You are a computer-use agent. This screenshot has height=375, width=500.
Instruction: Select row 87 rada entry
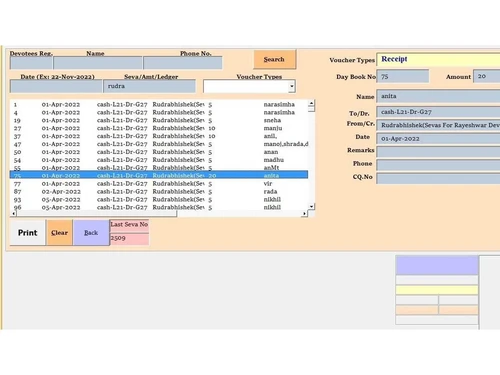point(159,192)
